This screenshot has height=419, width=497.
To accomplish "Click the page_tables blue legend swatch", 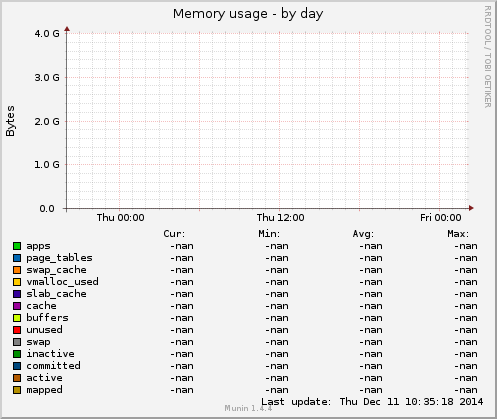I will click(x=17, y=258).
